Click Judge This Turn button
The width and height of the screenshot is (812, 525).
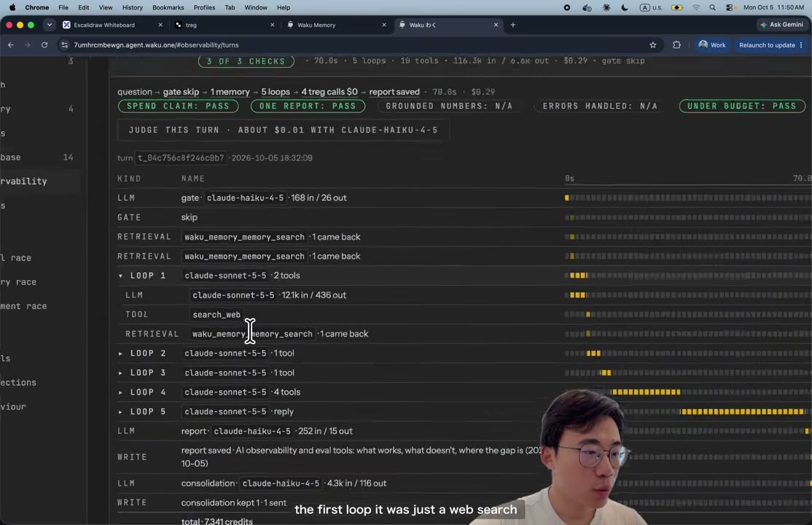pyautogui.click(x=284, y=130)
